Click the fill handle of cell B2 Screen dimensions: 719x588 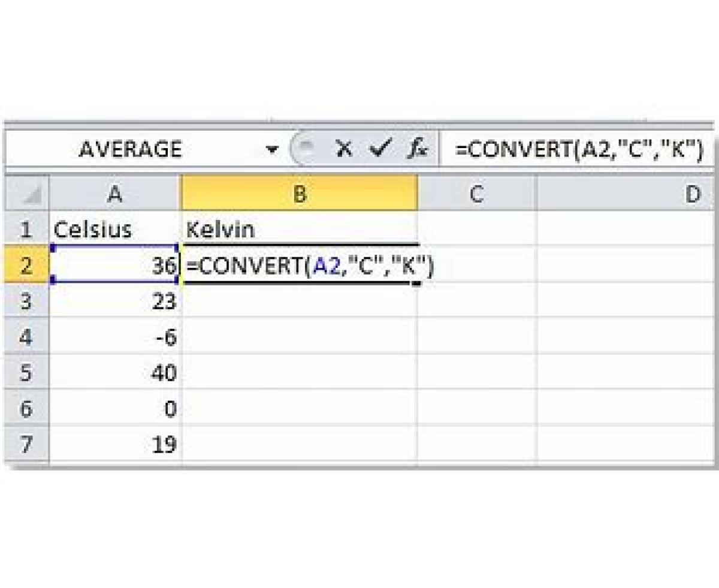click(x=416, y=283)
